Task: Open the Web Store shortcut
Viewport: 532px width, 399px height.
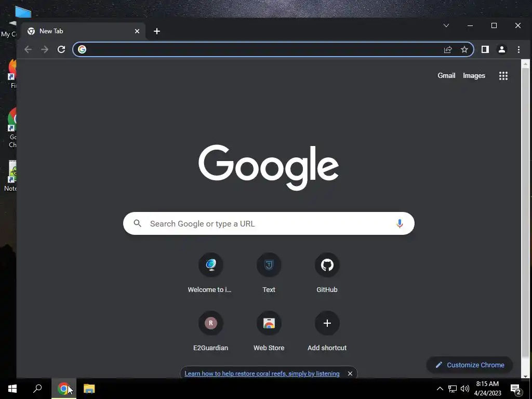Action: coord(269,331)
